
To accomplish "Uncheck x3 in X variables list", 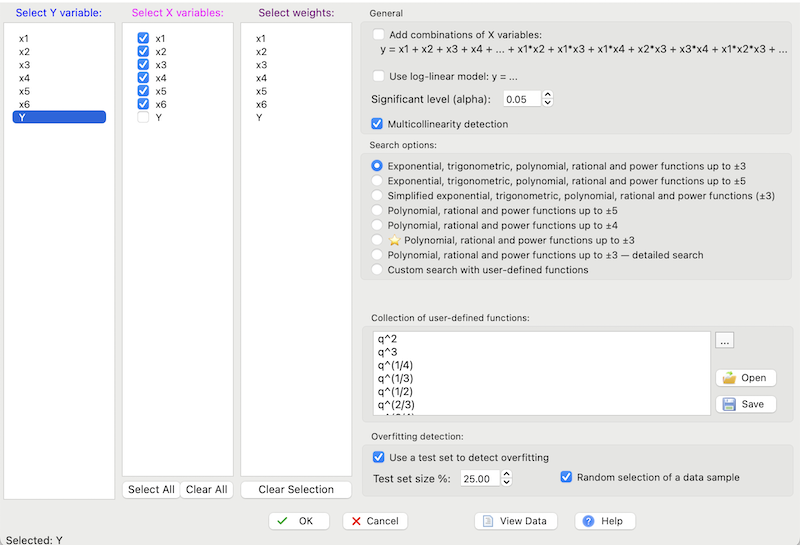I will [x=143, y=65].
